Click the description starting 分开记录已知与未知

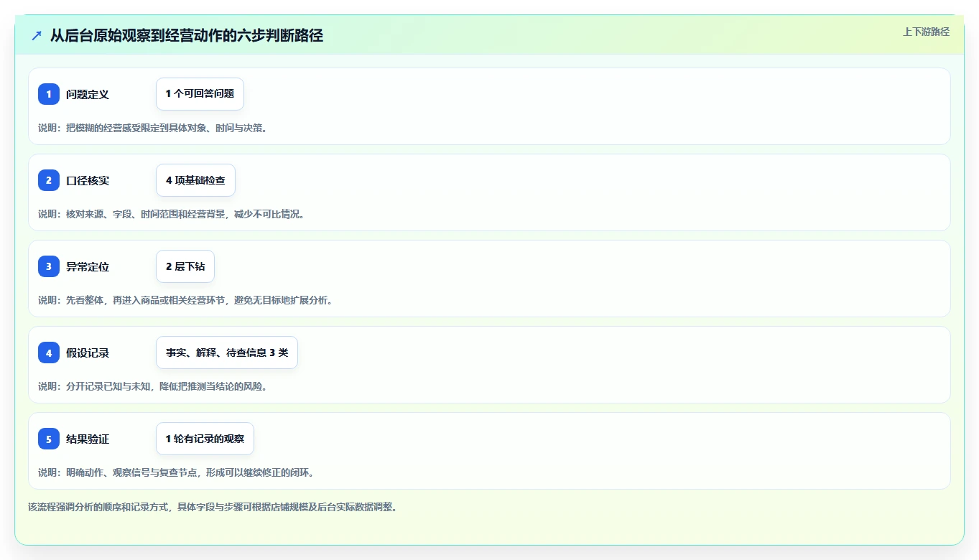point(152,386)
